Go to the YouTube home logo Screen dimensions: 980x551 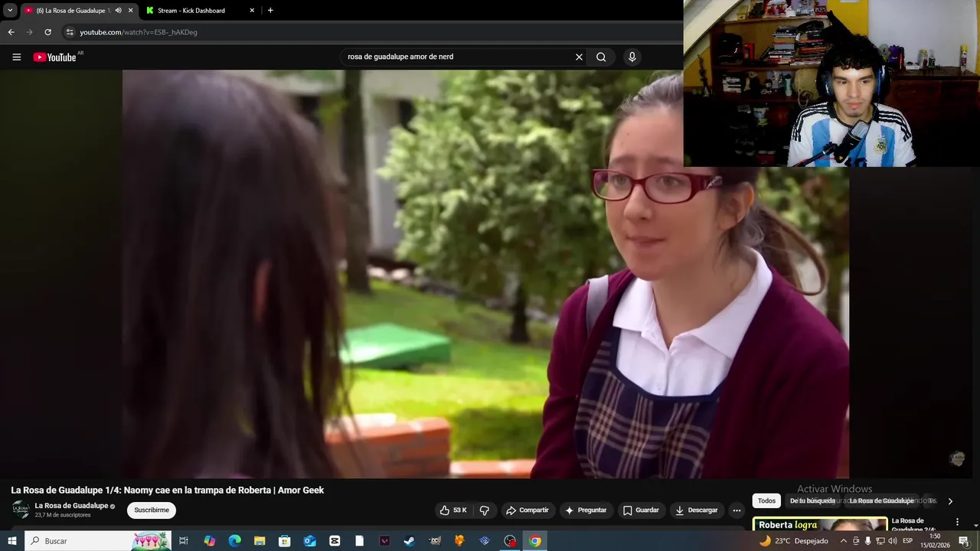pyautogui.click(x=55, y=57)
